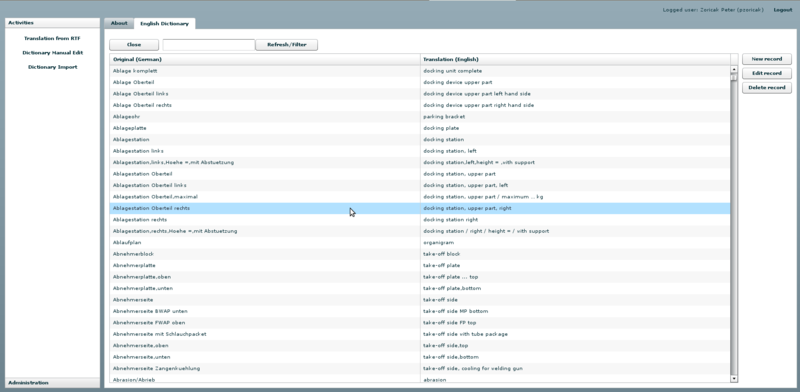Image resolution: width=800 pixels, height=392 pixels.
Task: Select the 'Ablageplatte' row
Action: tap(420, 128)
